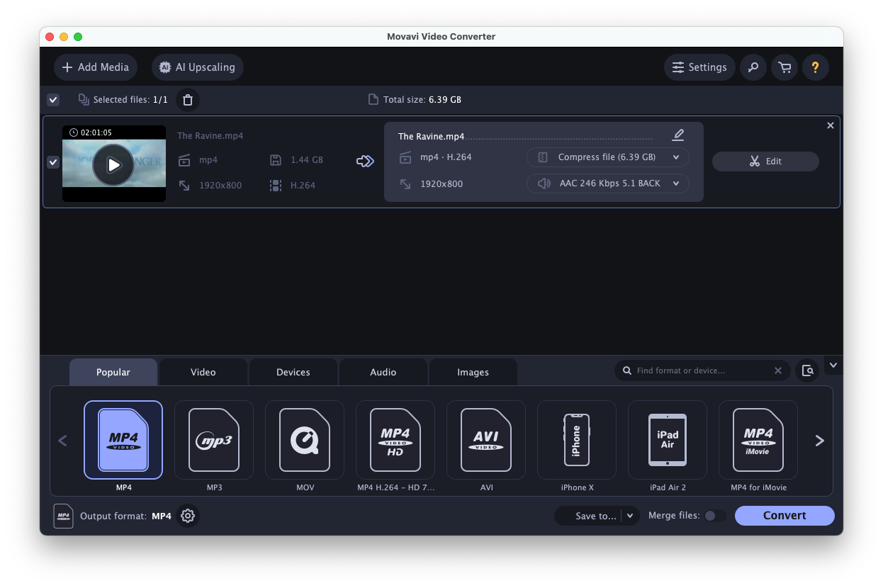Toggle the select all files checkbox
The image size is (883, 588).
[x=53, y=100]
